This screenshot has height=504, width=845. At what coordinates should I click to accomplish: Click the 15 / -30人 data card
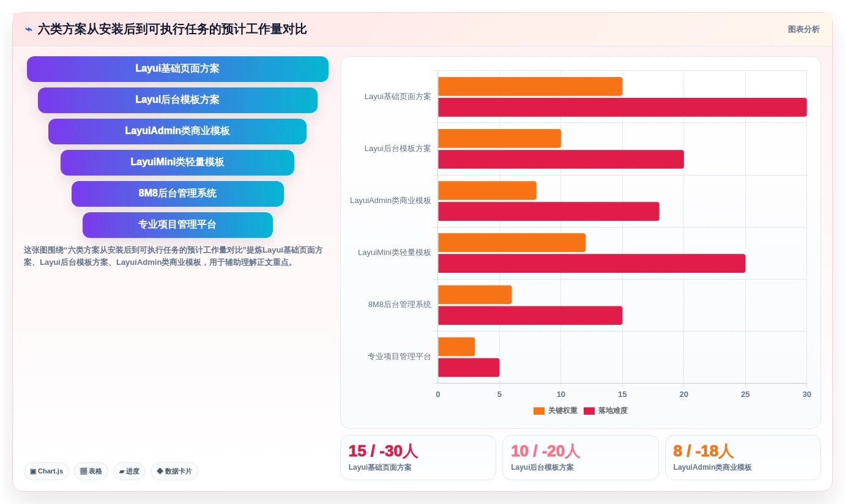[418, 458]
